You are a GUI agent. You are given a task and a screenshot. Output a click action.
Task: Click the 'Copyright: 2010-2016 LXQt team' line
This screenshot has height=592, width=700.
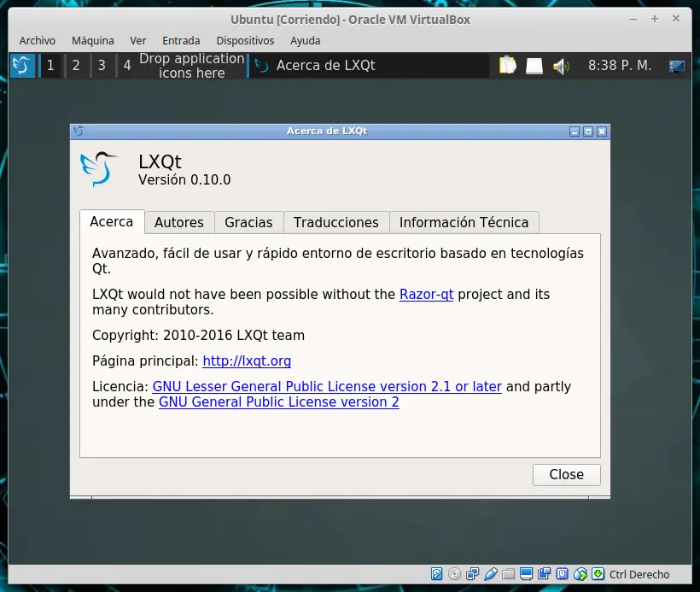pyautogui.click(x=199, y=336)
